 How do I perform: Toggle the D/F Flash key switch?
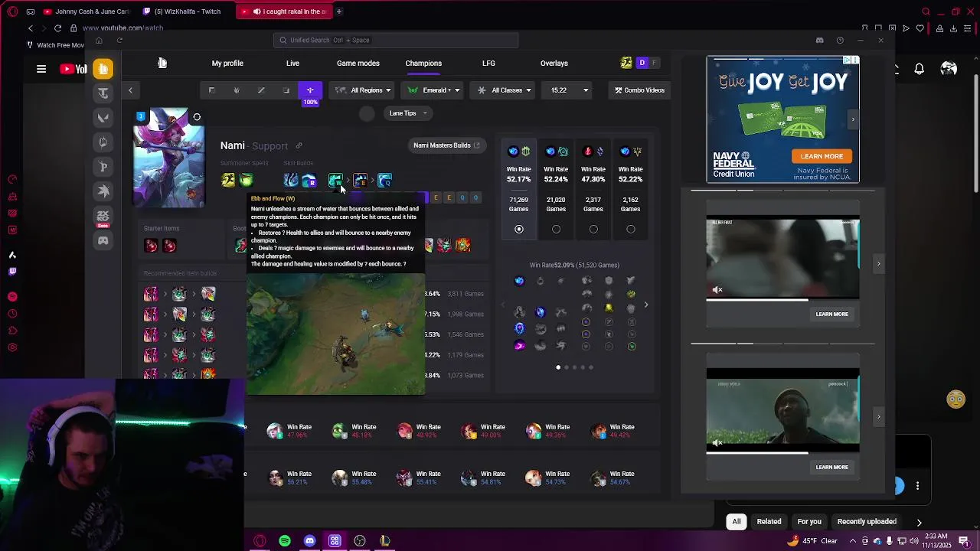(x=648, y=63)
